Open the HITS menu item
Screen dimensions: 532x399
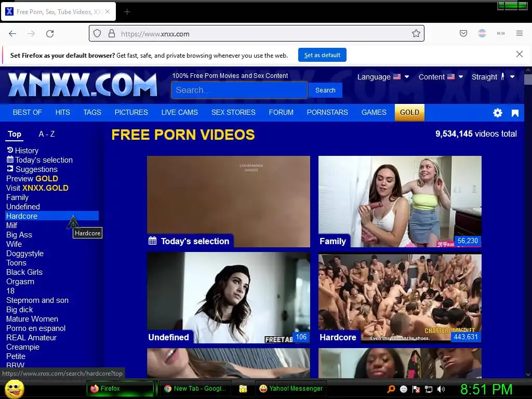(63, 112)
